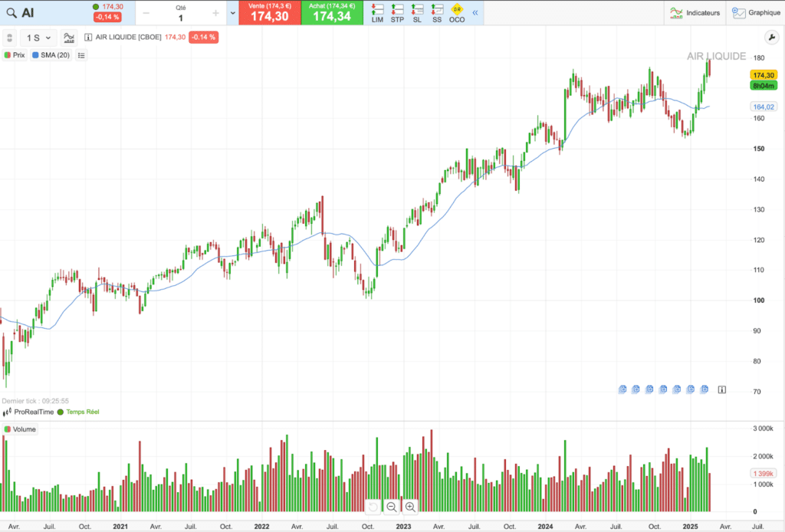Viewport: 785px width, 532px height.
Task: Open the indicator list icon
Action: [81, 55]
